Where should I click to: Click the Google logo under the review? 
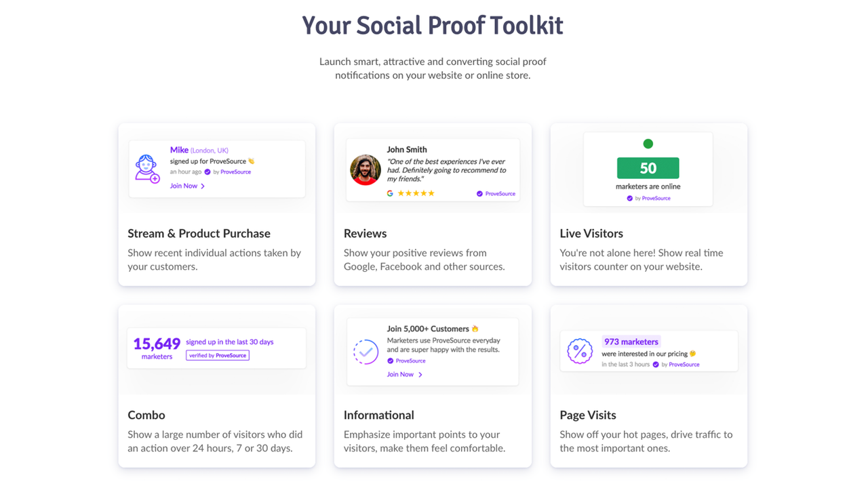pos(390,193)
